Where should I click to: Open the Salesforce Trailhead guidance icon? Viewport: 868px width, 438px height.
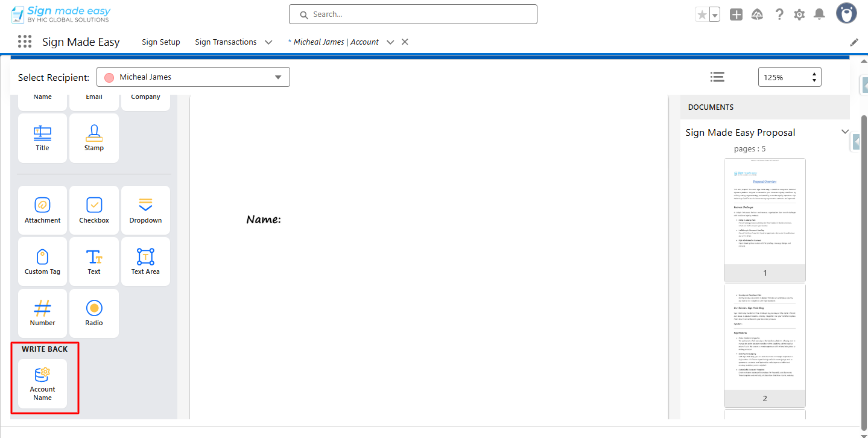pyautogui.click(x=758, y=14)
